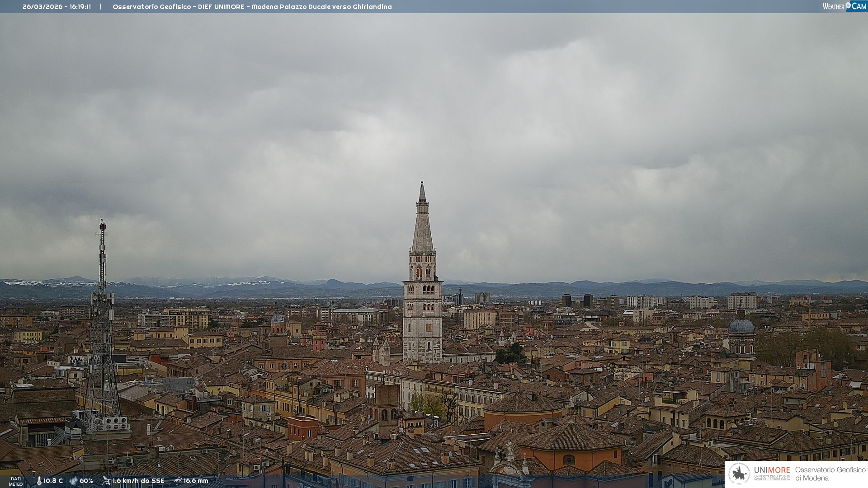
Task: Click the 10.8 C temperature reading
Action: point(53,481)
